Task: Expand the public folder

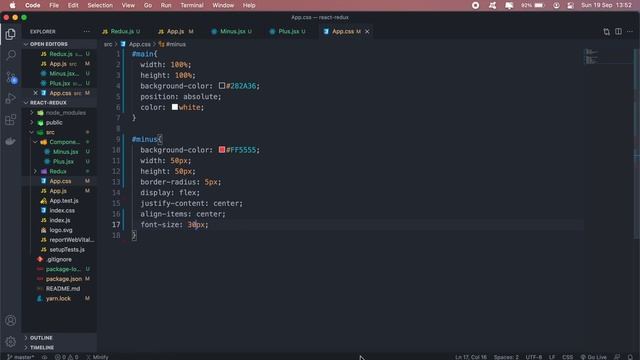Action: [54, 122]
